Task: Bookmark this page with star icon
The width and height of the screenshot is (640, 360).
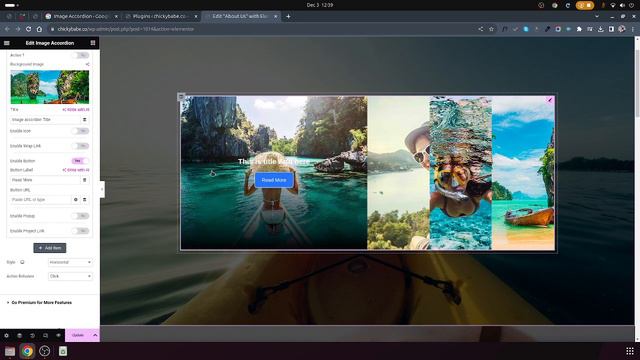Action: (491, 29)
